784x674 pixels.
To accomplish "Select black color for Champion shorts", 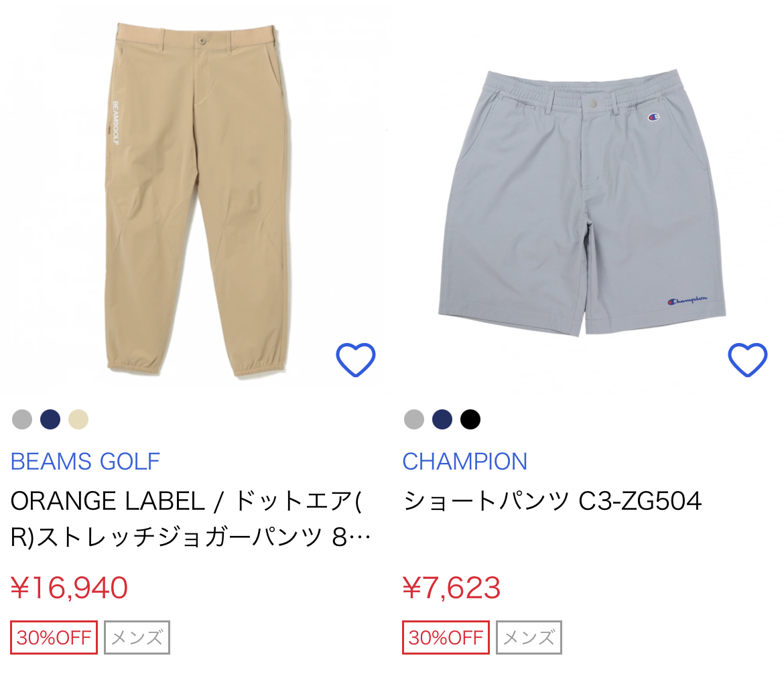I will (470, 419).
